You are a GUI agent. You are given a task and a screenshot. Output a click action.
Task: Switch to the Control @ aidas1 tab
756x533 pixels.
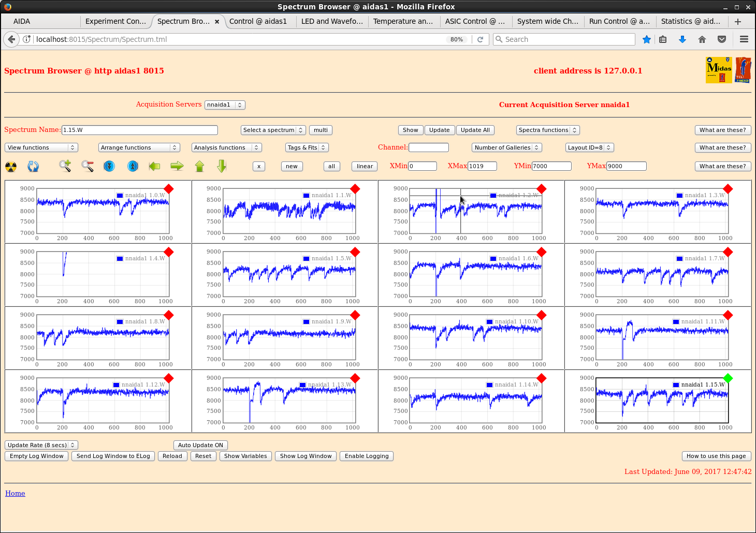coord(258,21)
